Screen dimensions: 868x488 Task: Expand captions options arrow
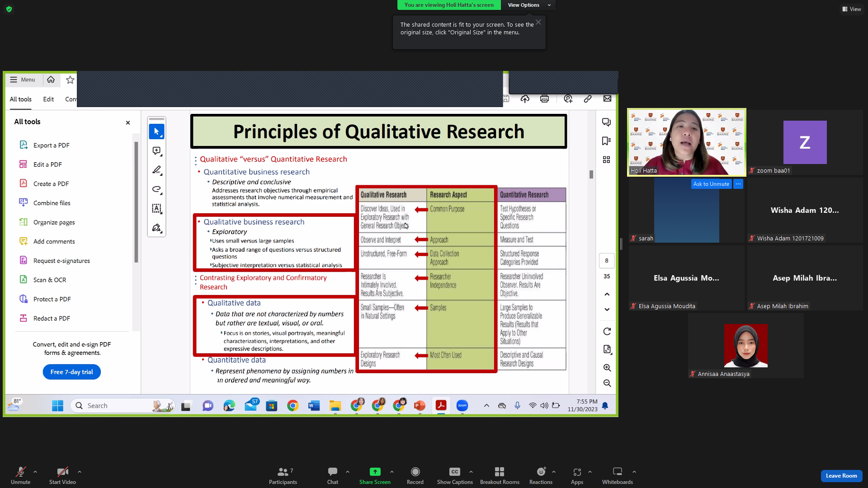tap(471, 472)
